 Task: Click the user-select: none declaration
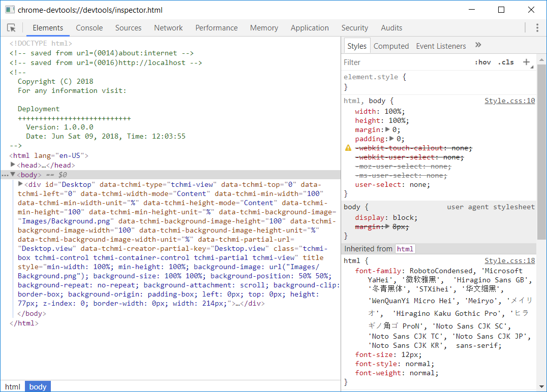(392, 185)
